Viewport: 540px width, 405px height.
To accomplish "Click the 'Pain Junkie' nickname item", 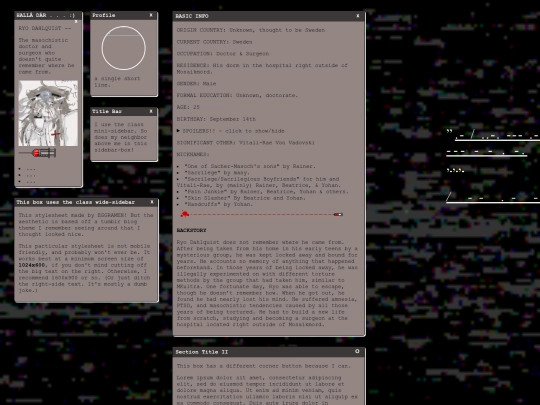I will (x=266, y=191).
